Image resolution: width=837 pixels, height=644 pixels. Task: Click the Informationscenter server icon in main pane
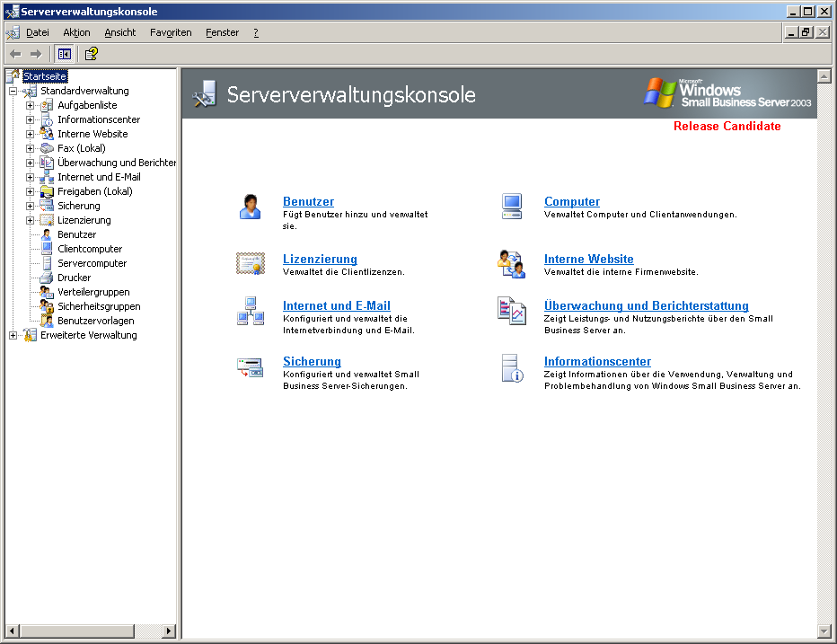pos(511,368)
